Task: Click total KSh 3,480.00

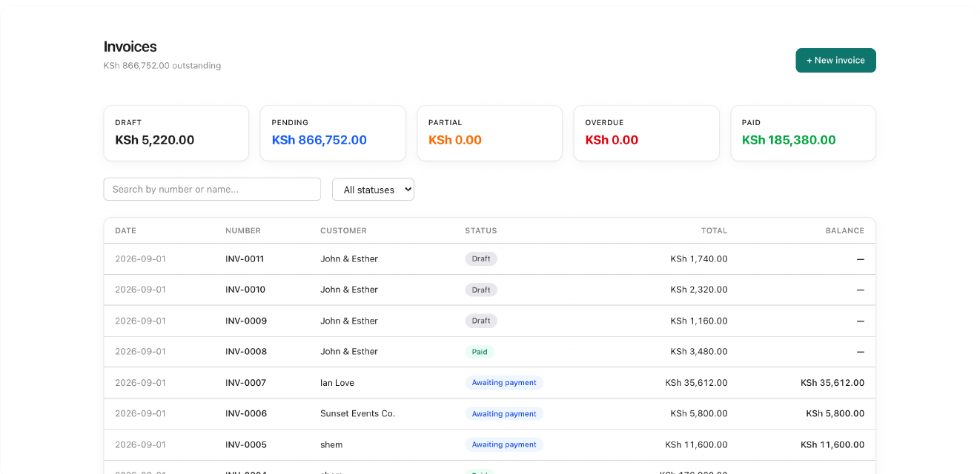Action: click(699, 352)
